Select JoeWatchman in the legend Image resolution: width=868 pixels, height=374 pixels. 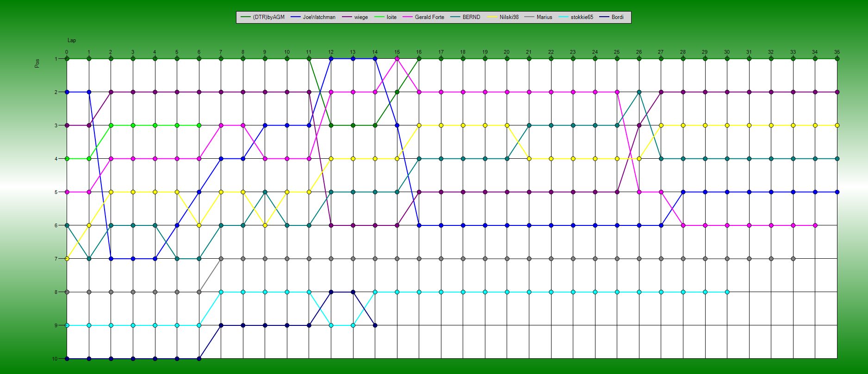click(x=313, y=17)
